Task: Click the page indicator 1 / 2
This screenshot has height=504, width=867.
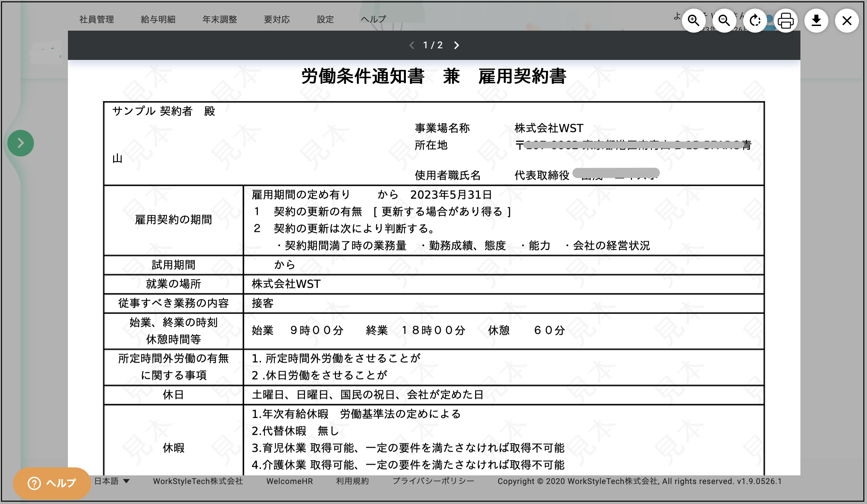Action: point(433,45)
